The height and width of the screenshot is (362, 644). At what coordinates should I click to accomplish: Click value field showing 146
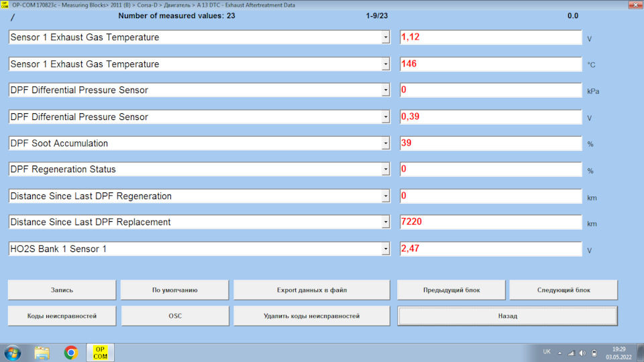(491, 64)
